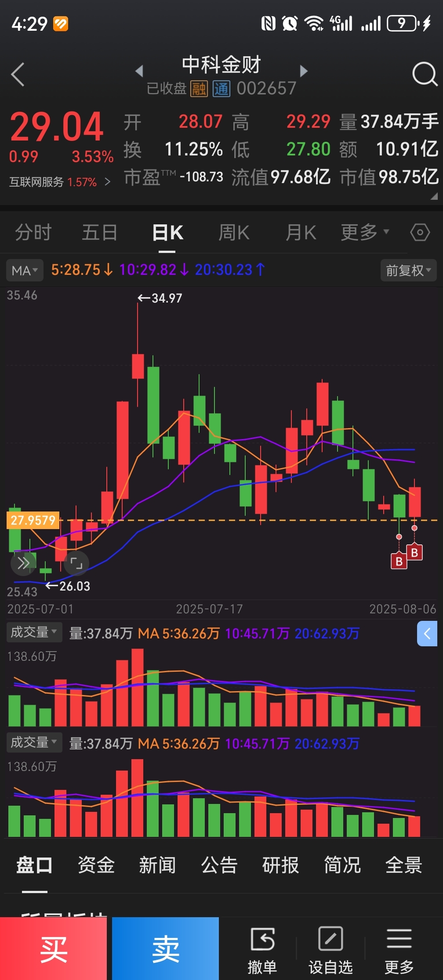This screenshot has height=980, width=443.
Task: Switch to 周K chart tab
Action: (234, 232)
